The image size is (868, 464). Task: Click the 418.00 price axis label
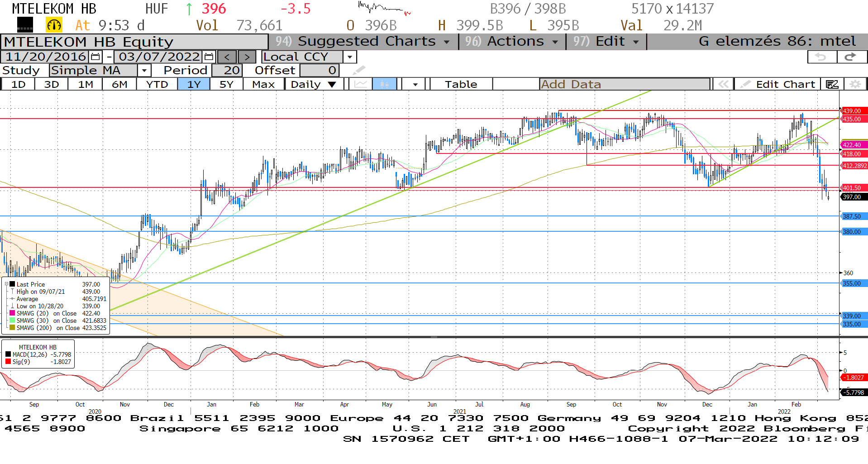tap(854, 154)
